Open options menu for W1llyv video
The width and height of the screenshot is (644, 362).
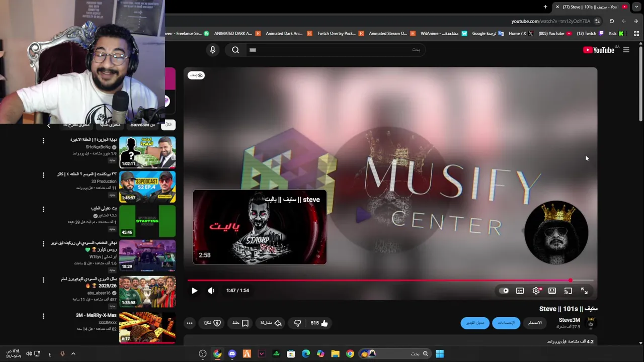coord(43,244)
